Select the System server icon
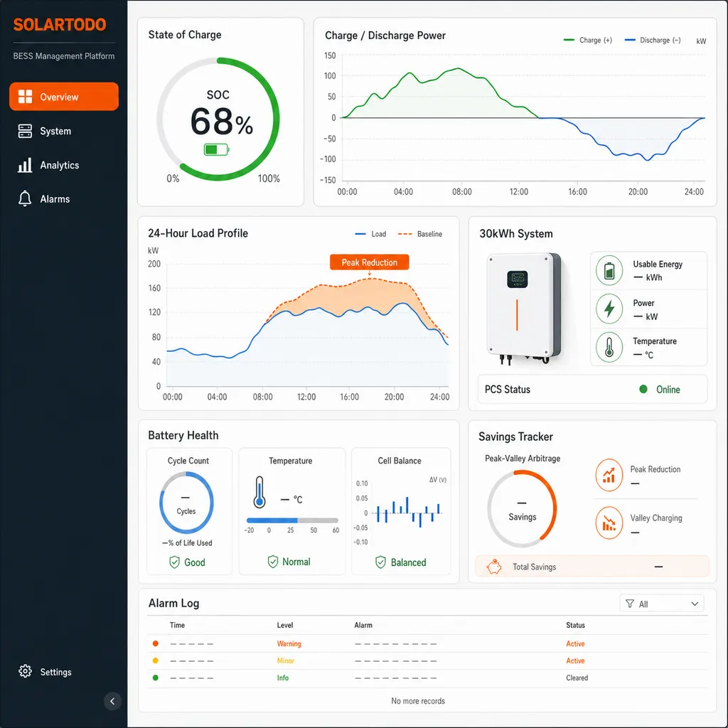Viewport: 728px width, 728px height. click(x=25, y=131)
